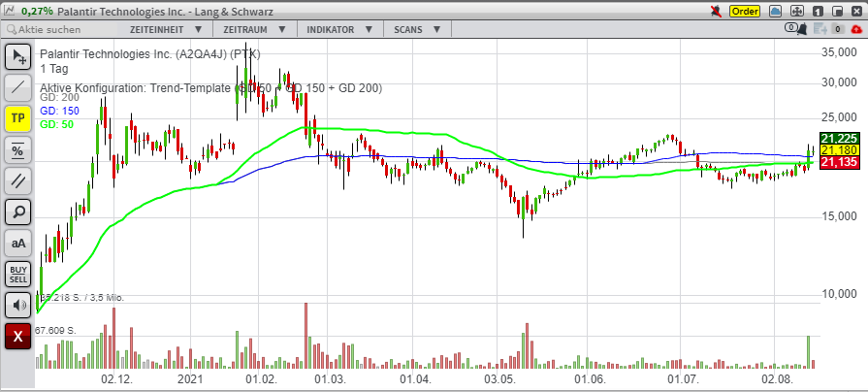
Task: Click the 15,000 price axis label
Action: [839, 216]
